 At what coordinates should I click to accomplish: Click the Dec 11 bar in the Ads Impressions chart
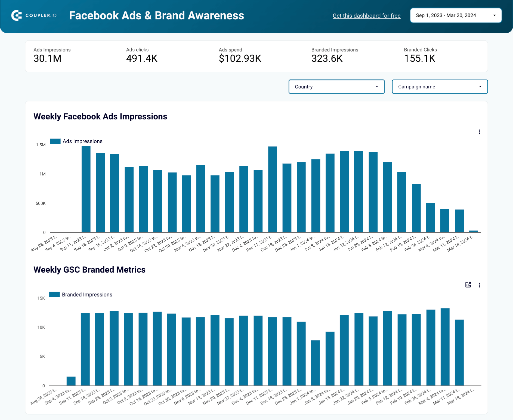point(273,190)
